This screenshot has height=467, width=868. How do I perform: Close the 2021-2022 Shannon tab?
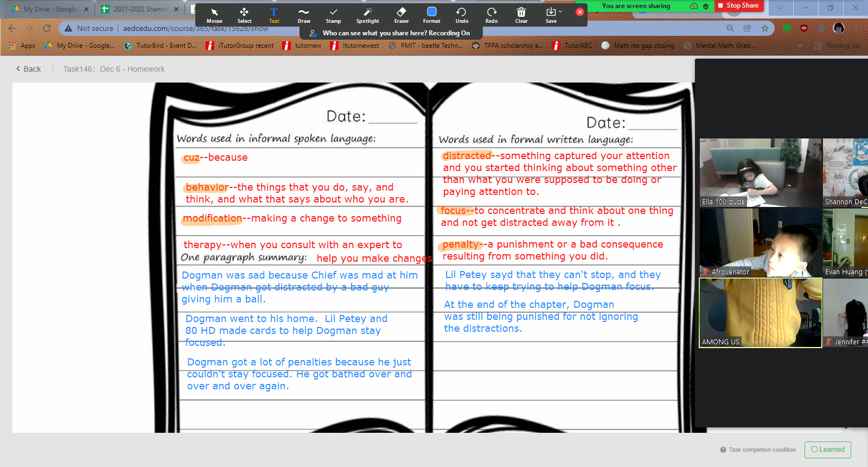[x=176, y=9]
